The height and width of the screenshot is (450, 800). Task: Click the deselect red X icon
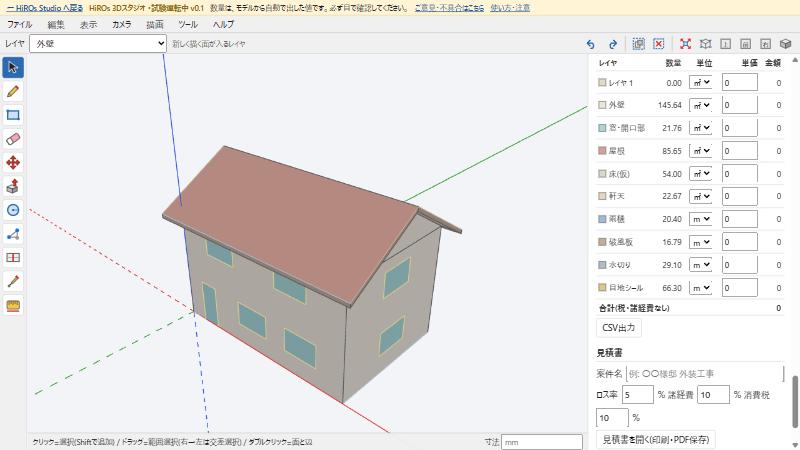(x=659, y=44)
